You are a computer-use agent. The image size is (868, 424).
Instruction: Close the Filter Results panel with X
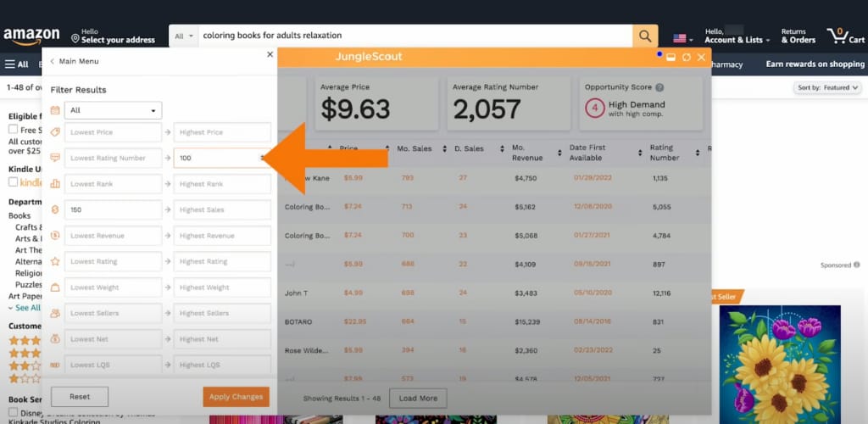point(270,54)
